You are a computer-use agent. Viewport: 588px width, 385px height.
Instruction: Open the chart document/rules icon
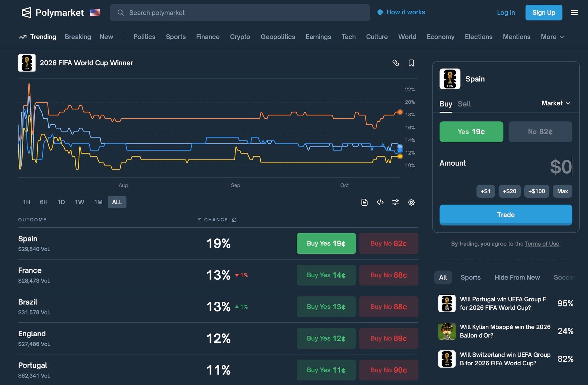tap(364, 202)
